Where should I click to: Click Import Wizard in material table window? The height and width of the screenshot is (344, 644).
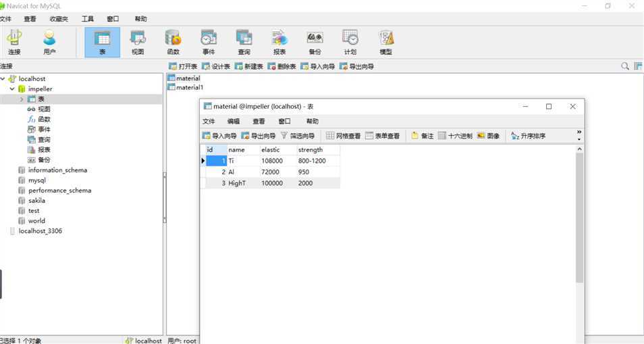point(219,136)
